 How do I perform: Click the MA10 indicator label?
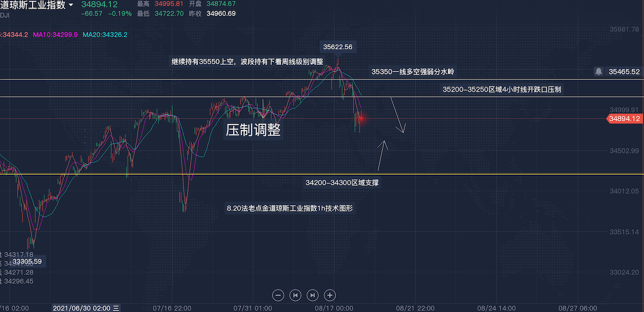pos(55,35)
